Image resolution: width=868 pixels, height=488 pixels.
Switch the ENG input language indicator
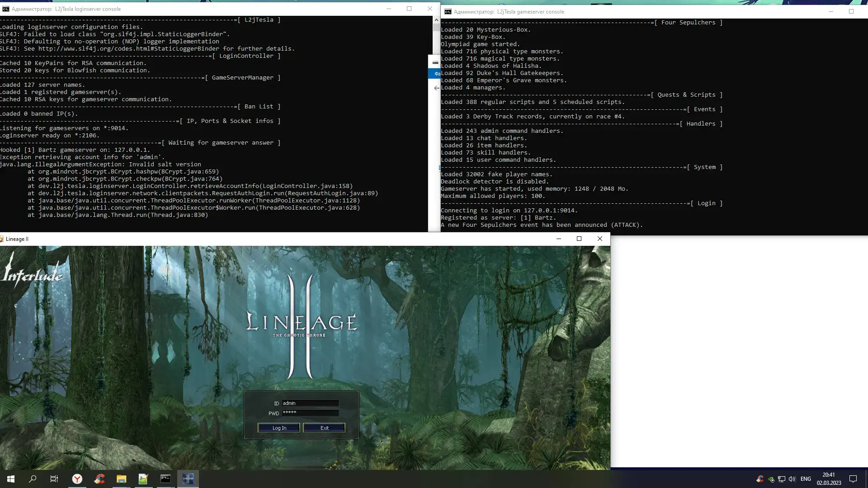806,479
